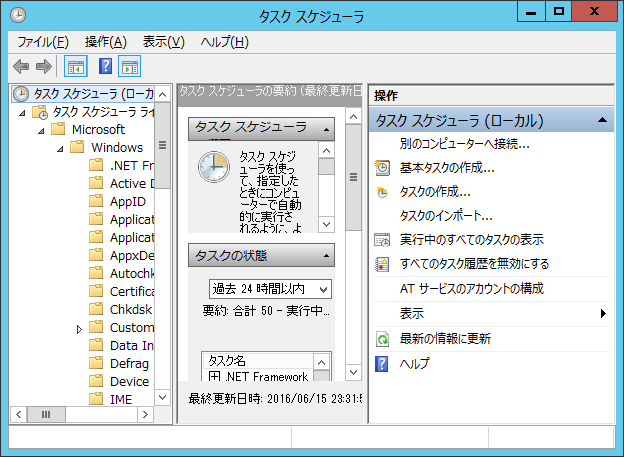Open the ファイル(F) menu
Screen dimensions: 624x457
tap(43, 42)
